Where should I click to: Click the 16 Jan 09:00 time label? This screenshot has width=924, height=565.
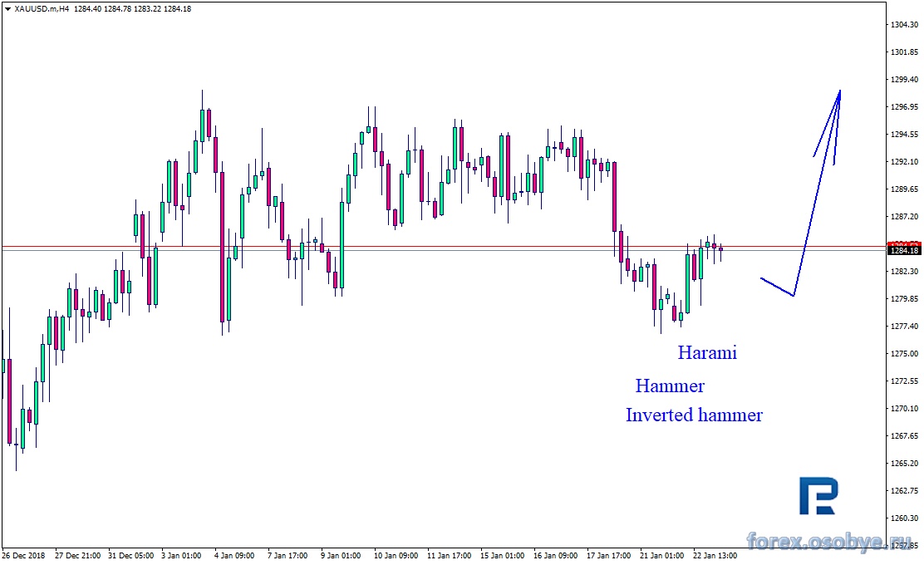point(555,556)
